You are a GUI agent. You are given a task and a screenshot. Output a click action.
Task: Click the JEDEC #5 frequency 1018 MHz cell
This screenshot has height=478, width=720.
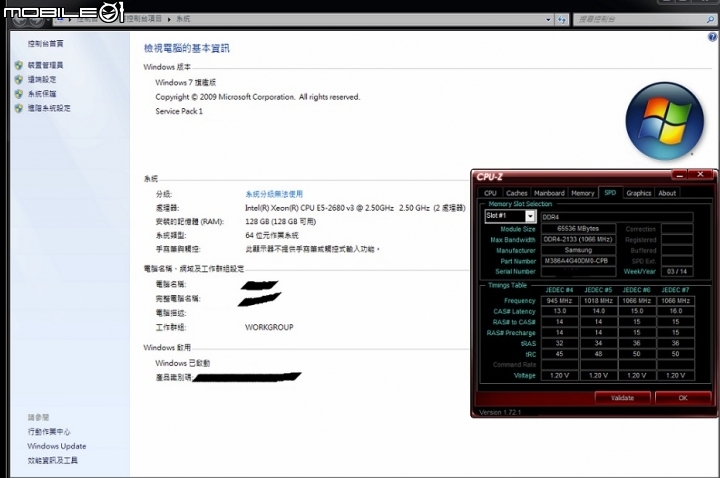pos(598,301)
